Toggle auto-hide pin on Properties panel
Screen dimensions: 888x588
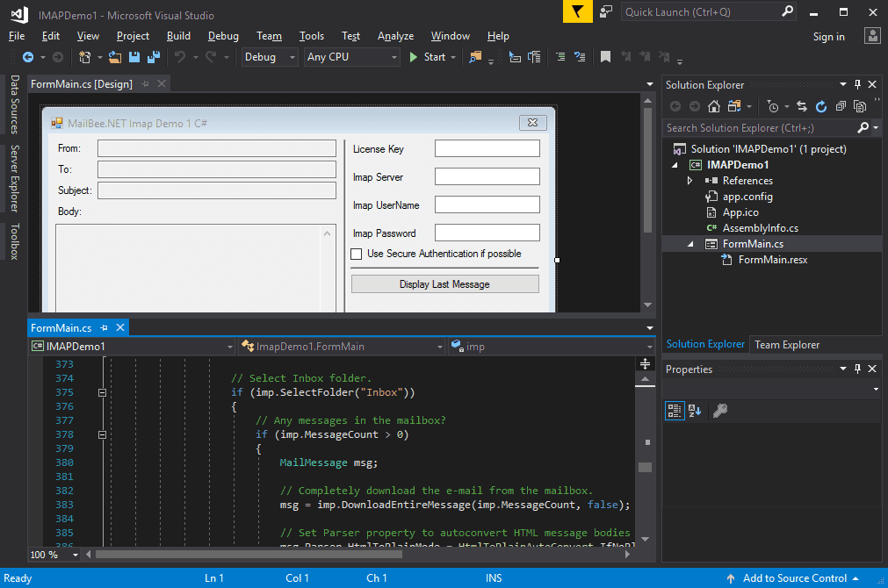(x=857, y=369)
